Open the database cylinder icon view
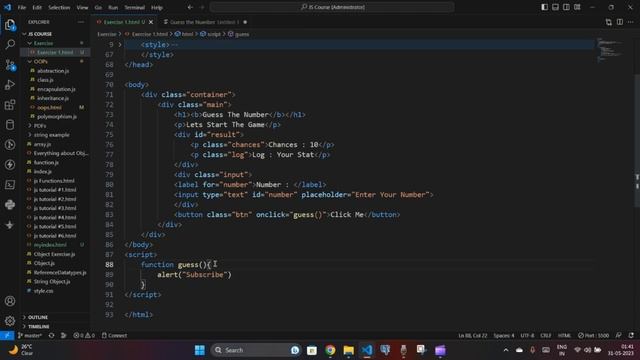 pos(10,124)
